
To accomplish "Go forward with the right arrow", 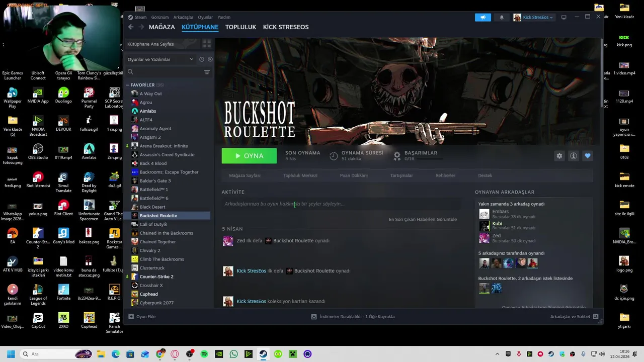I will (141, 27).
